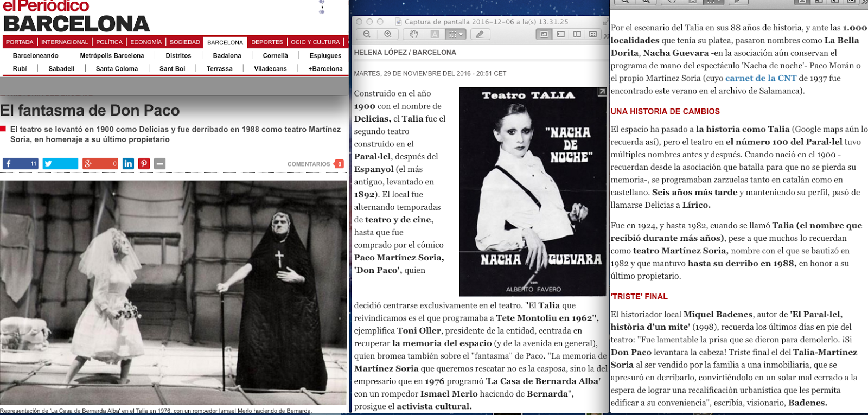
Task: Switch Preview to content-only view
Action: point(544,34)
